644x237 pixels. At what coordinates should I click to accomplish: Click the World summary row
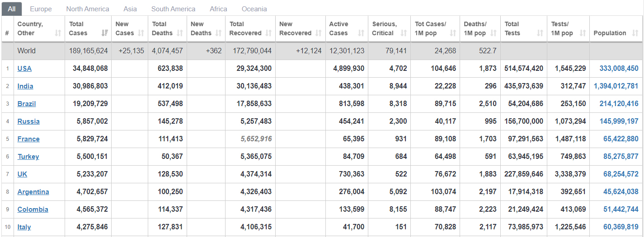point(26,51)
